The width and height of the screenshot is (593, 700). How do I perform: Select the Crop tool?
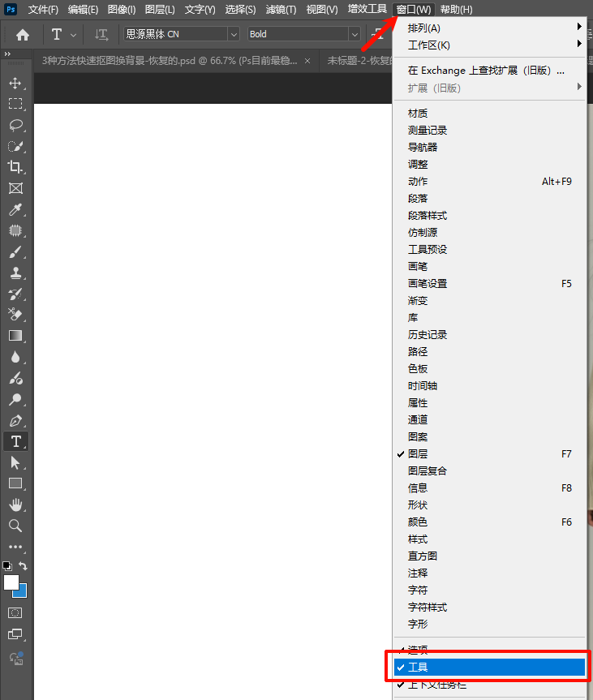click(x=15, y=167)
